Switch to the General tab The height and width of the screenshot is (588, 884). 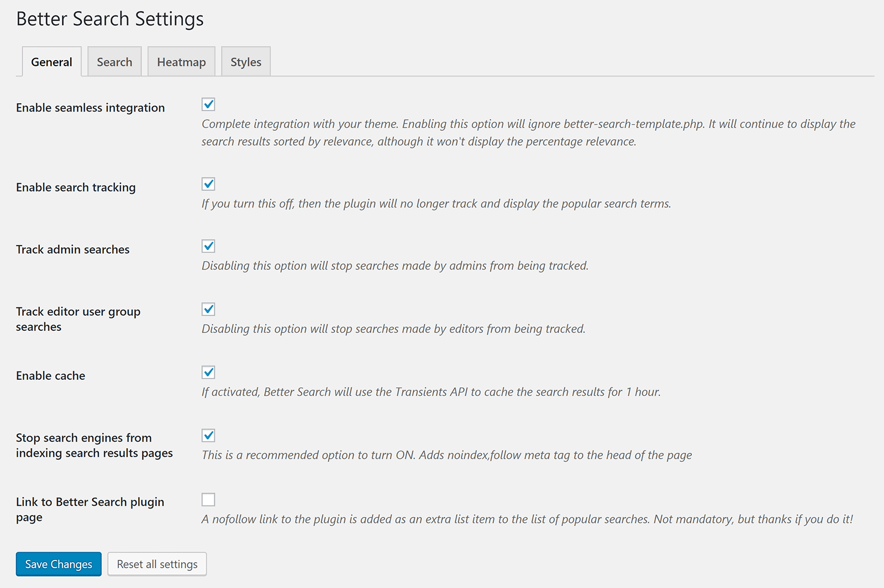(51, 62)
